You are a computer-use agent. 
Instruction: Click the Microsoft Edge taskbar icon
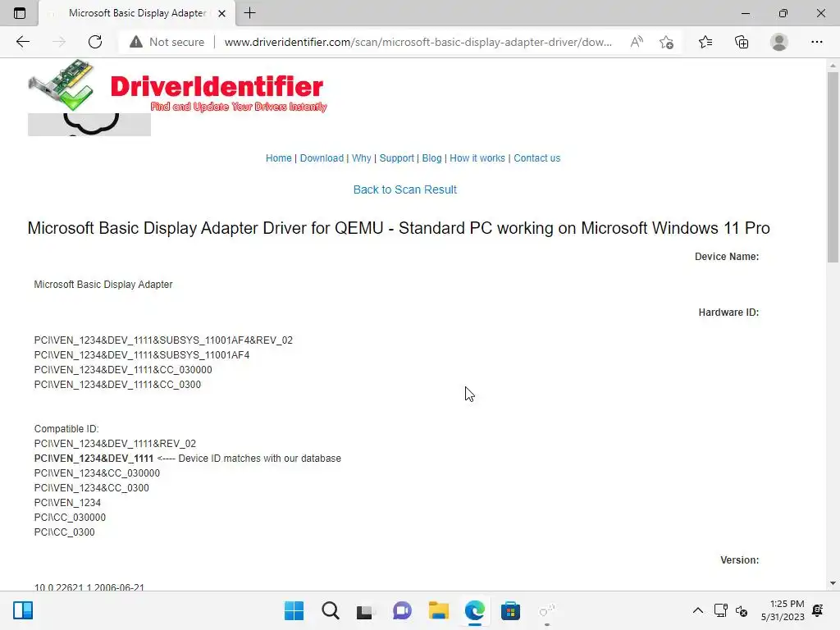(475, 610)
